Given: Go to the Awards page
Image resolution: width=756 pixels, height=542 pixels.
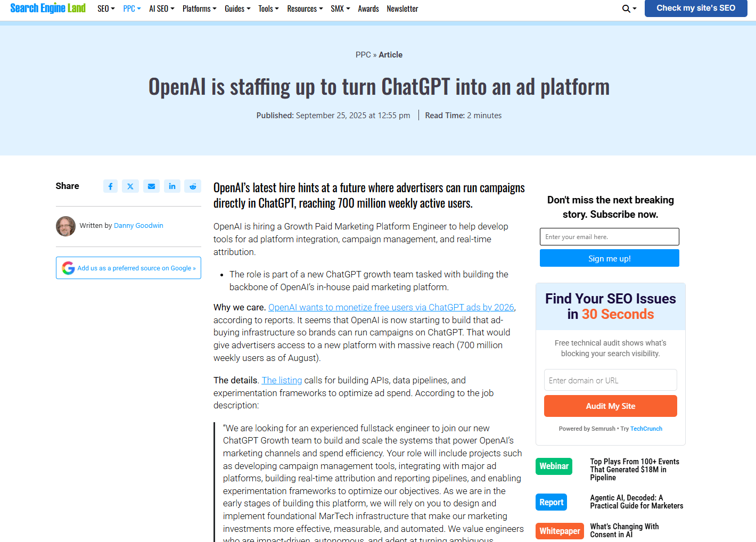Looking at the screenshot, I should pos(368,9).
